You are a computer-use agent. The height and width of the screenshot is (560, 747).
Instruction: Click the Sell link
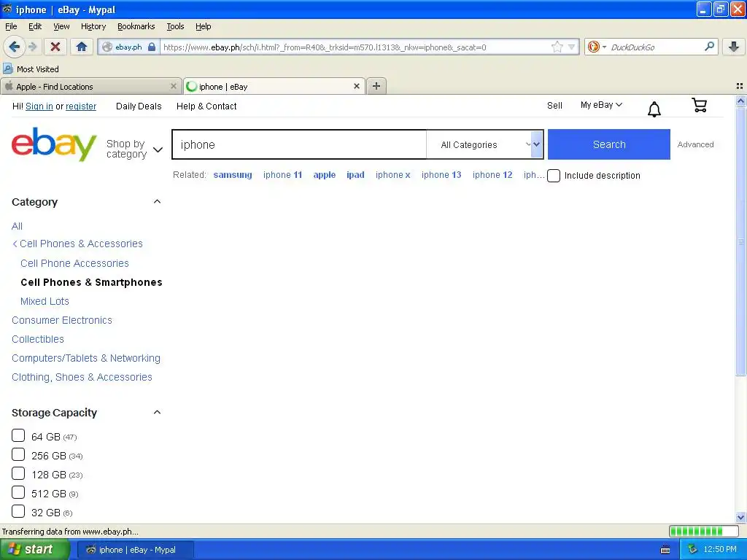[x=554, y=105]
